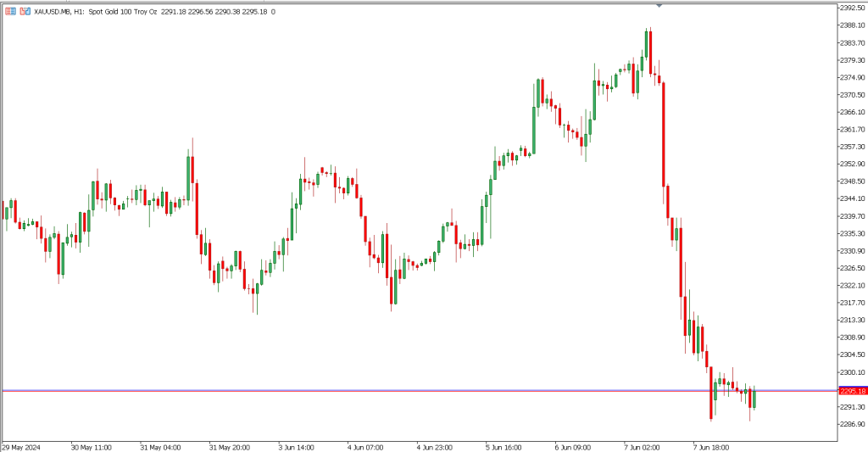Viewport: 868px width, 452px height.
Task: Click the "7 Jun 18:00" time label
Action: point(711,447)
